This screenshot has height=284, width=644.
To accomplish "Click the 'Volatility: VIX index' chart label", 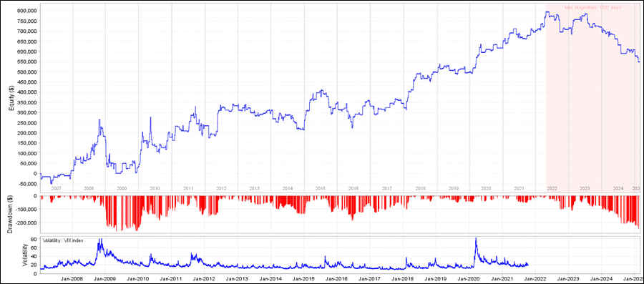I will 63,240.
